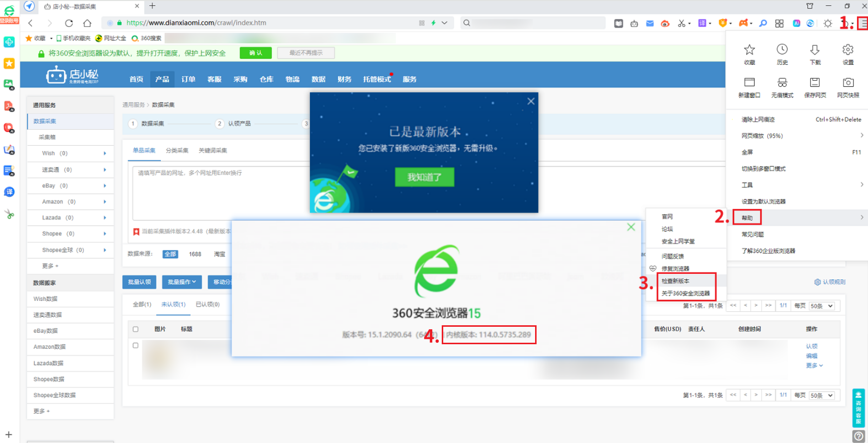Open the Weibo extension icon
This screenshot has height=443, width=868.
coord(665,23)
